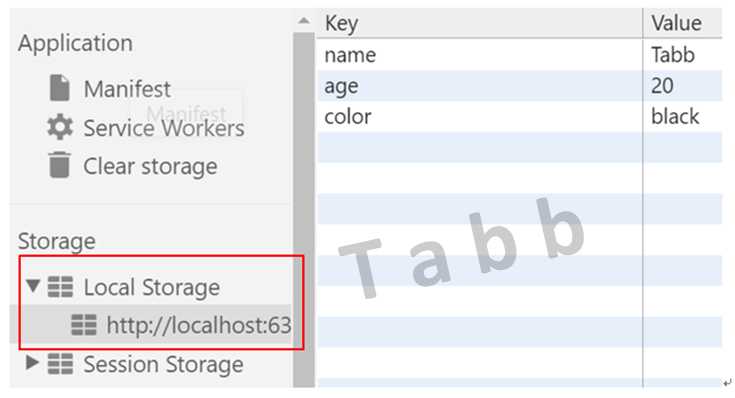Click the Clear storage trash icon

click(60, 165)
